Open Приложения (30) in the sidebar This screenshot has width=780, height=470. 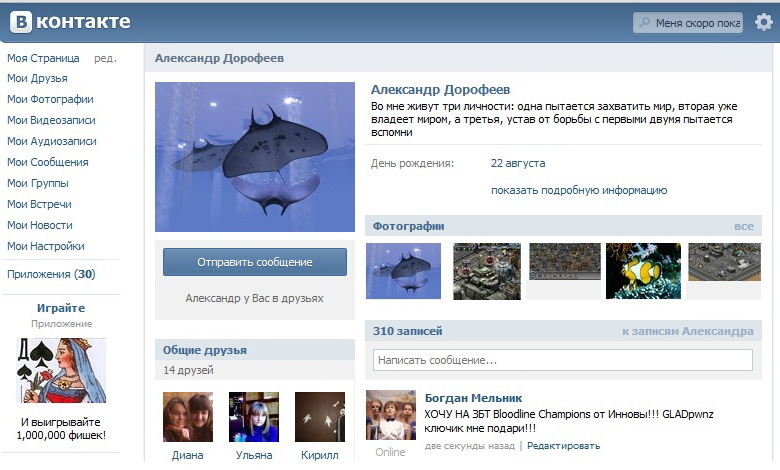(51, 274)
